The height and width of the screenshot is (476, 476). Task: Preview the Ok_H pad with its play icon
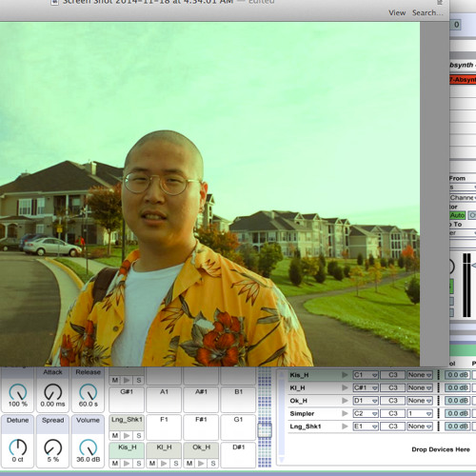coord(201,464)
